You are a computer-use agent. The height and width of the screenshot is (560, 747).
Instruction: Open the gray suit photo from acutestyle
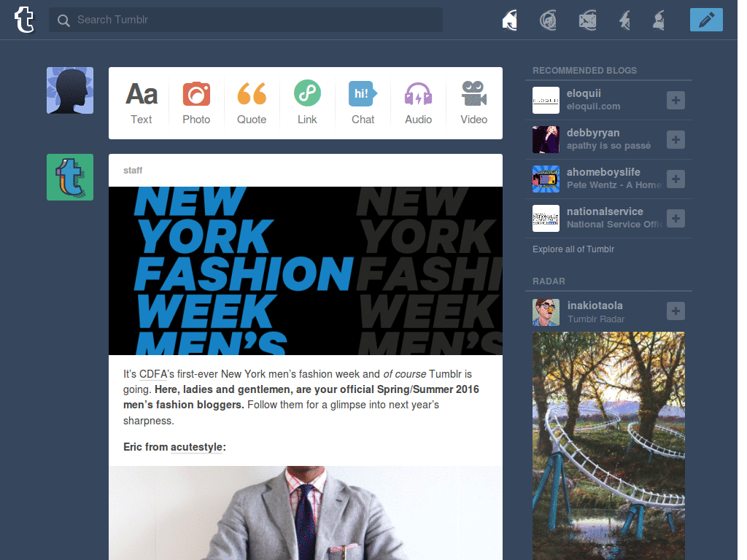(x=306, y=513)
